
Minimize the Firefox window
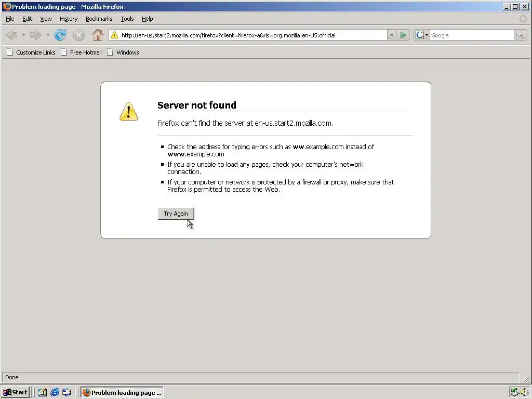coord(506,6)
